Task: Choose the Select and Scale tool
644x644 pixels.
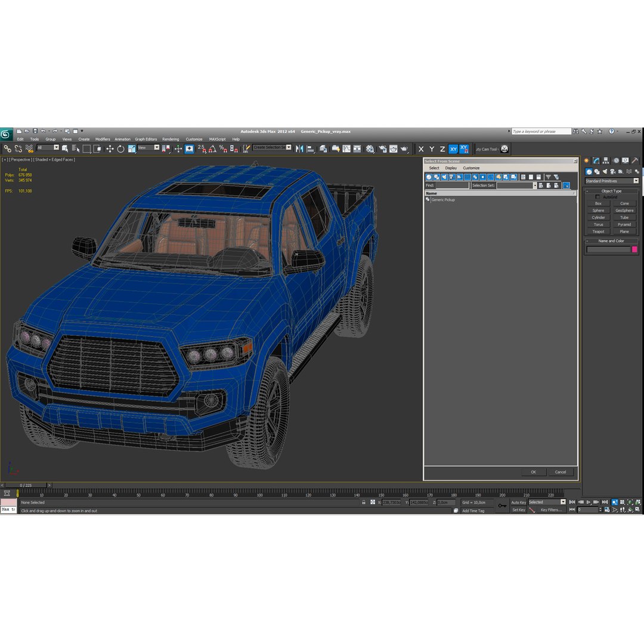Action: 131,148
